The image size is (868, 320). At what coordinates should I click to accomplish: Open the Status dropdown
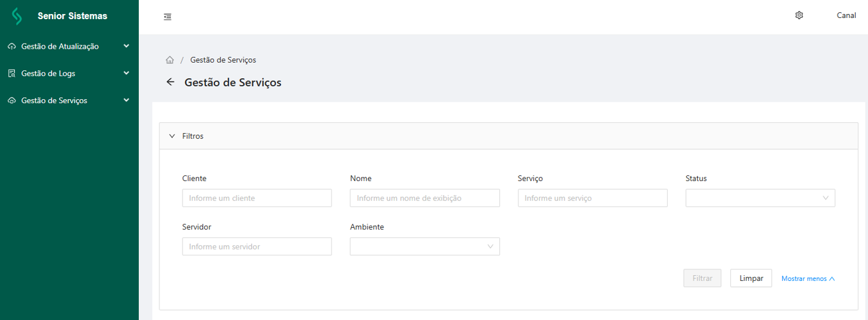[x=760, y=198]
